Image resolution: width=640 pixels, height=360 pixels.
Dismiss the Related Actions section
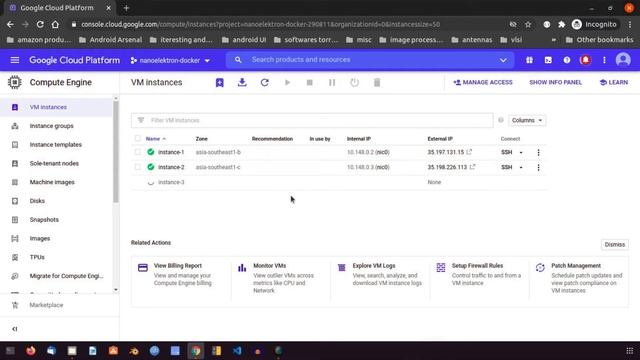[x=615, y=244]
